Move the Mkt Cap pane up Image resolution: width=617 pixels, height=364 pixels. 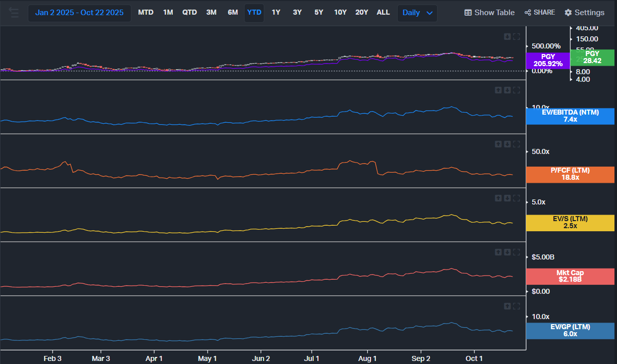[x=498, y=252]
